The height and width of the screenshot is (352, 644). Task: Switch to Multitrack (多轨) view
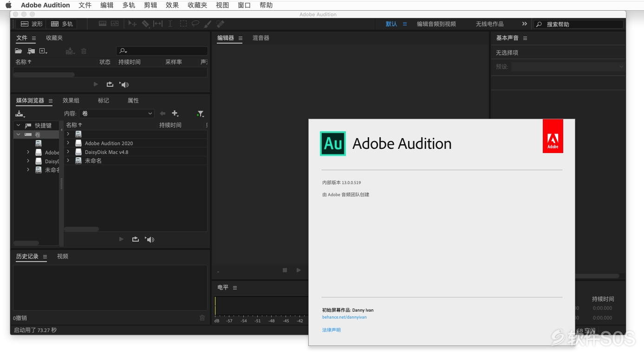pyautogui.click(x=62, y=24)
